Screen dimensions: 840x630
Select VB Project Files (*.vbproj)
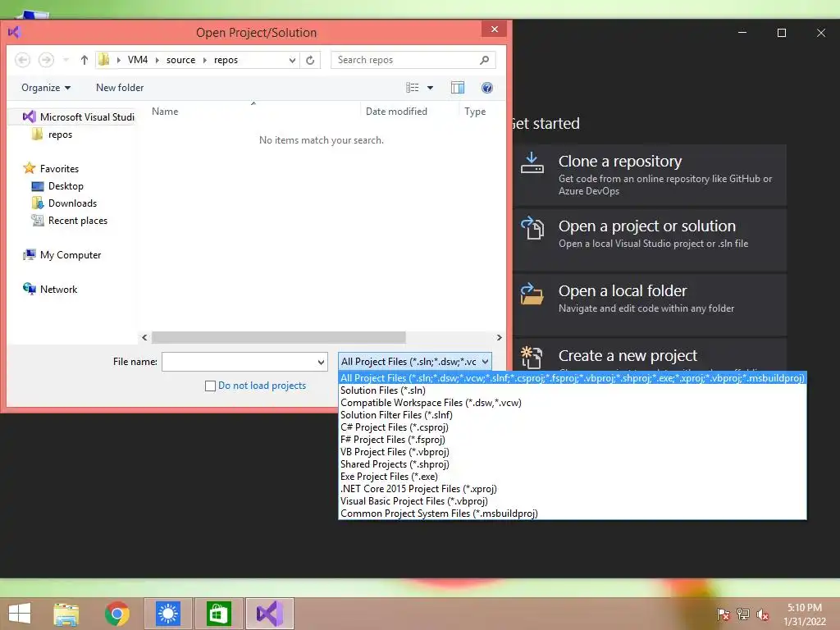[x=572, y=452]
